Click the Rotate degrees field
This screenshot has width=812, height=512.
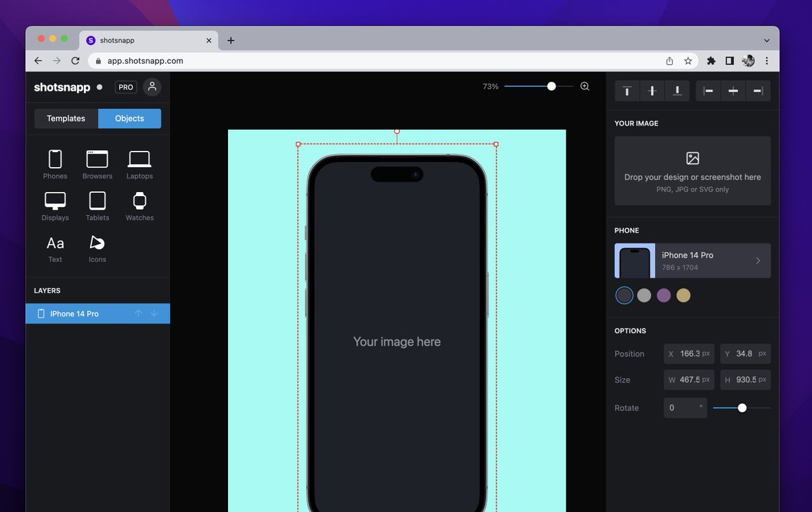tap(685, 408)
